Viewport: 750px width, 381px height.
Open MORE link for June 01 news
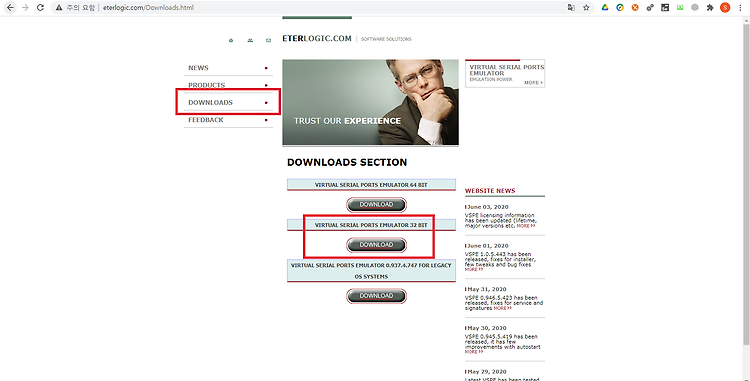(474, 270)
